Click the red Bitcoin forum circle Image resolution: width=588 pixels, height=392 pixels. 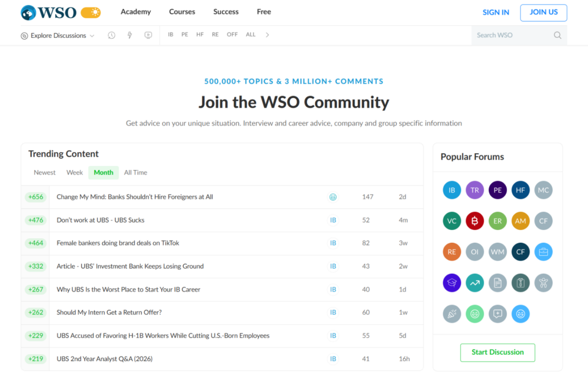tap(475, 221)
